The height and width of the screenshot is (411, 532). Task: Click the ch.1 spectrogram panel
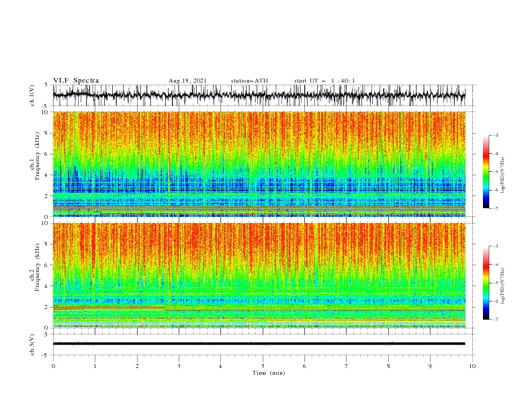(x=259, y=164)
